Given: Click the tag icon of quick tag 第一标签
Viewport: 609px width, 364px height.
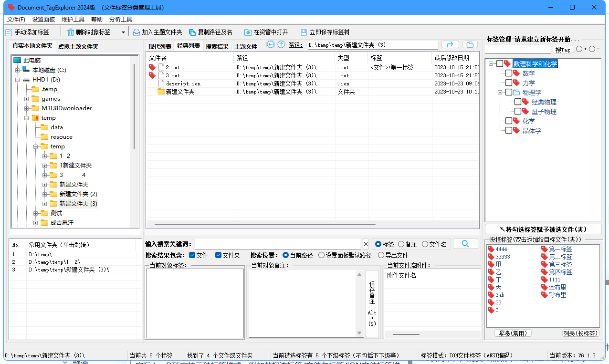Looking at the screenshot, I should tap(545, 249).
